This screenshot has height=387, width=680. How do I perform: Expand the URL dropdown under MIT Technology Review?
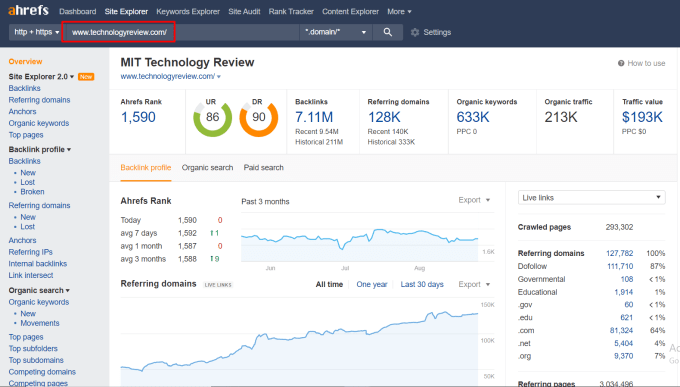(x=219, y=77)
